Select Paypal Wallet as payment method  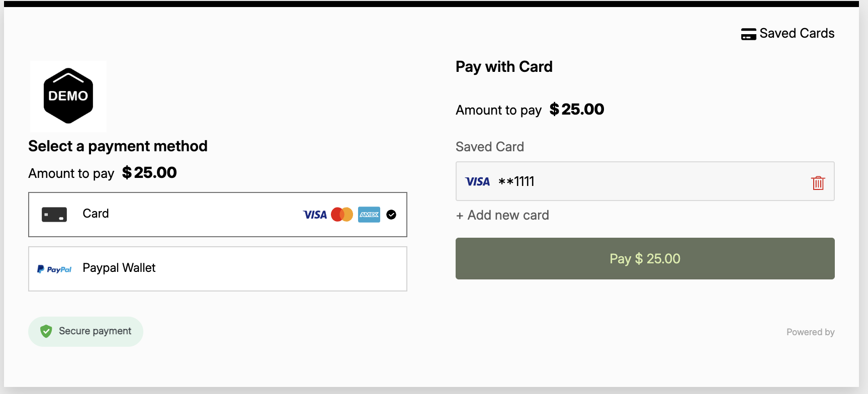point(217,268)
